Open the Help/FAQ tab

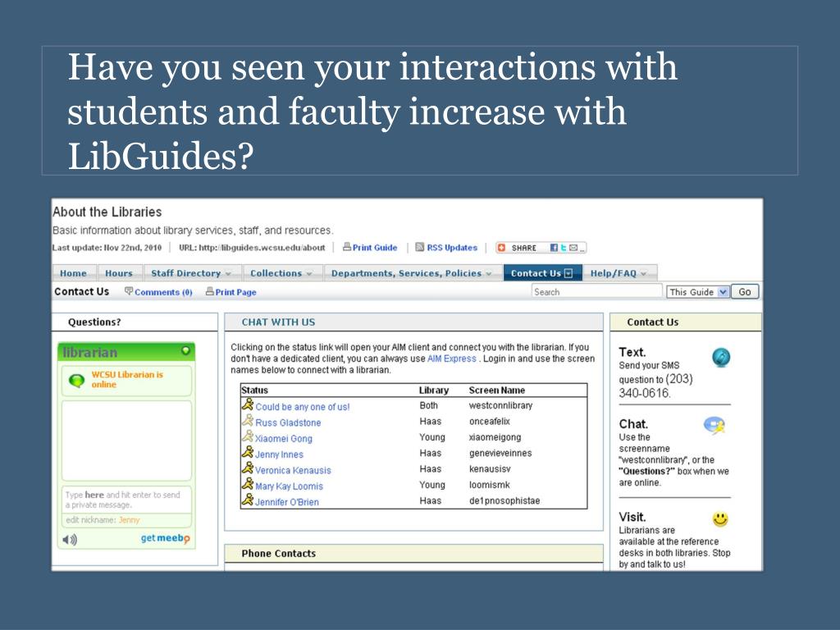point(619,273)
